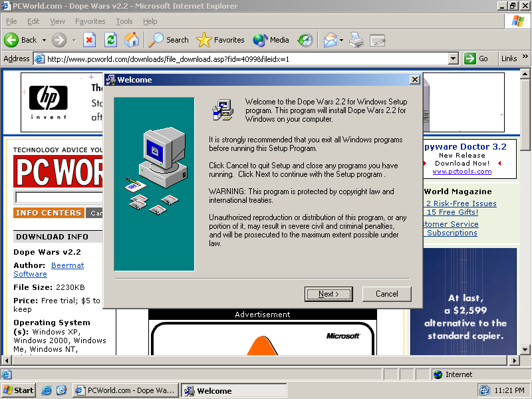Close the Welcome setup dialog
Image resolution: width=532 pixels, height=399 pixels.
[x=414, y=80]
